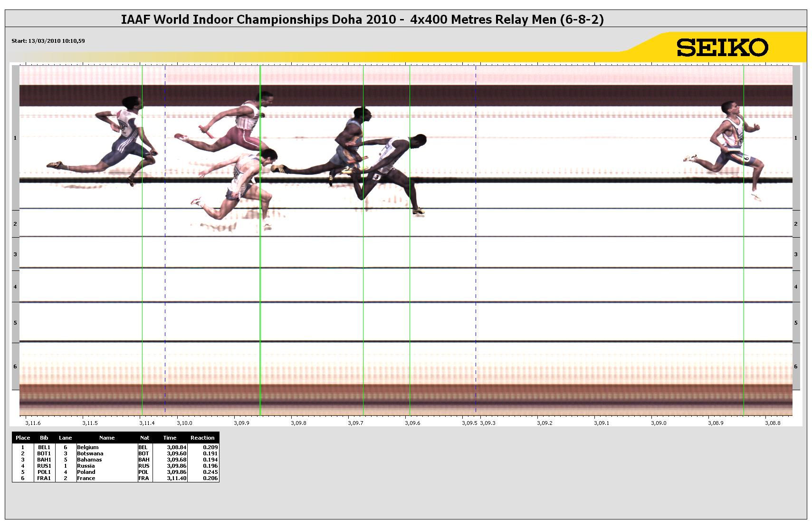The width and height of the screenshot is (812, 529).
Task: Click the Reaction column header
Action: [x=202, y=438]
